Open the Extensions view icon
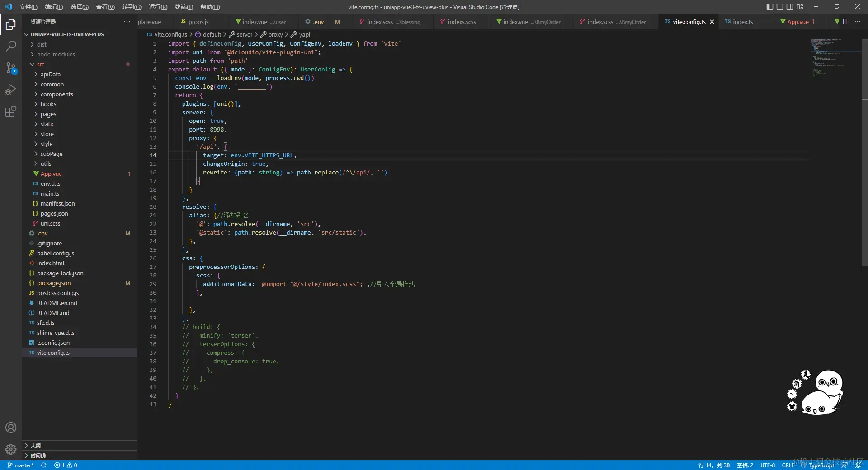This screenshot has height=470, width=868. pyautogui.click(x=11, y=111)
